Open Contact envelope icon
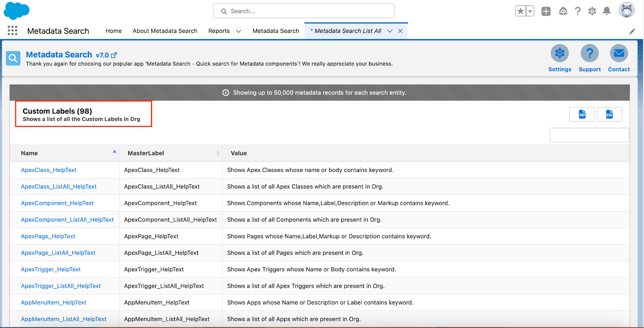Viewport: 644px width, 328px height. point(619,53)
